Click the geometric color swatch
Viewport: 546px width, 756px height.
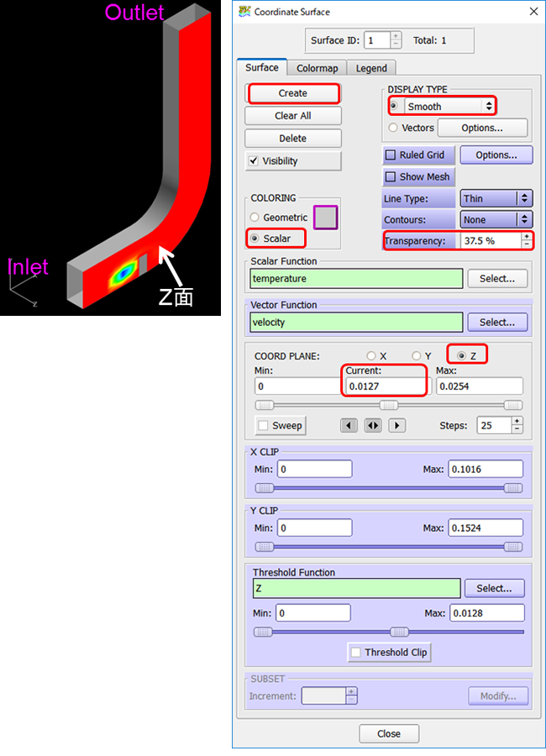pyautogui.click(x=325, y=218)
